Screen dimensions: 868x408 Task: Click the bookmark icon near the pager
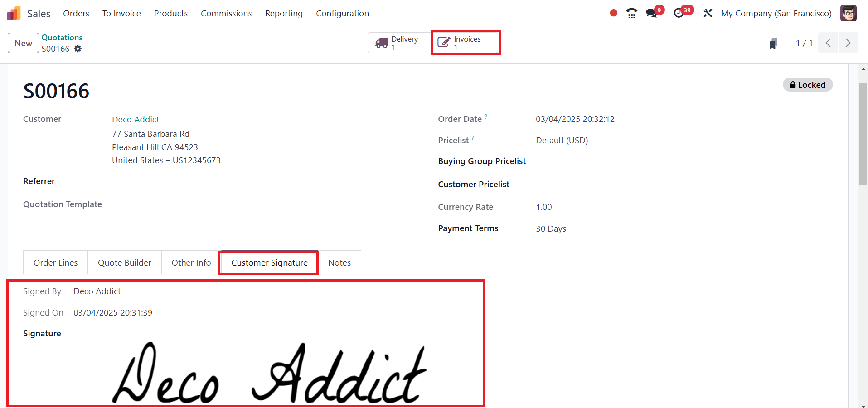tap(773, 44)
